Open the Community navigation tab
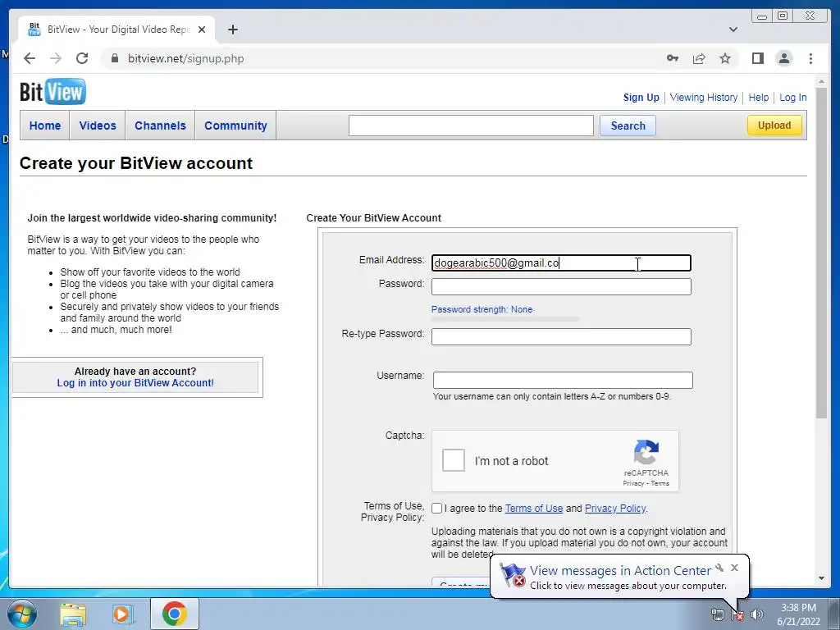 tap(235, 126)
